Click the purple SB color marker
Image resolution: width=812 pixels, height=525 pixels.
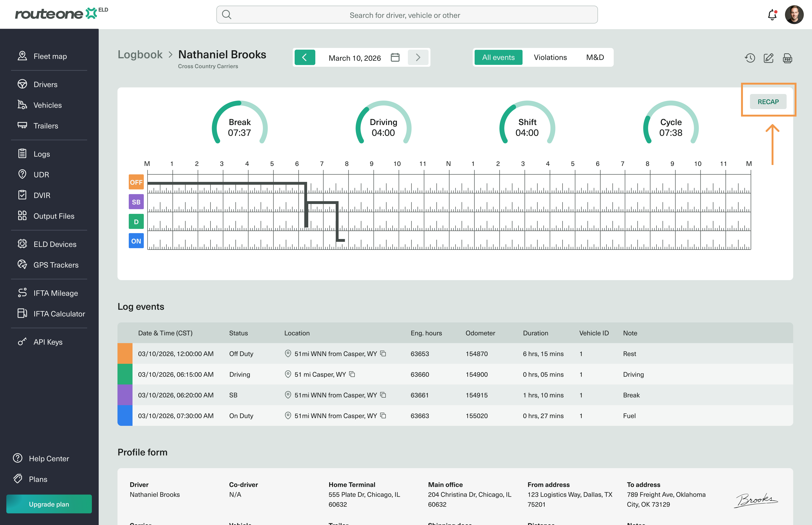[x=125, y=395]
